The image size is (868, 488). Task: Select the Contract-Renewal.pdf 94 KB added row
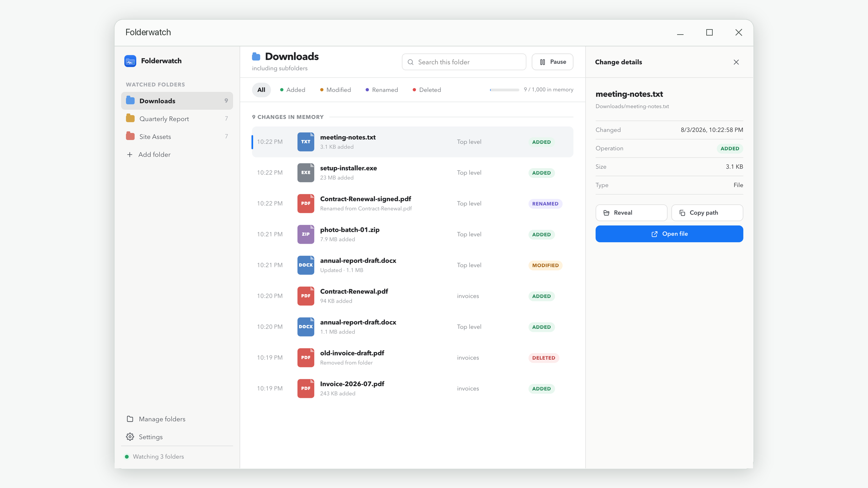[412, 296]
